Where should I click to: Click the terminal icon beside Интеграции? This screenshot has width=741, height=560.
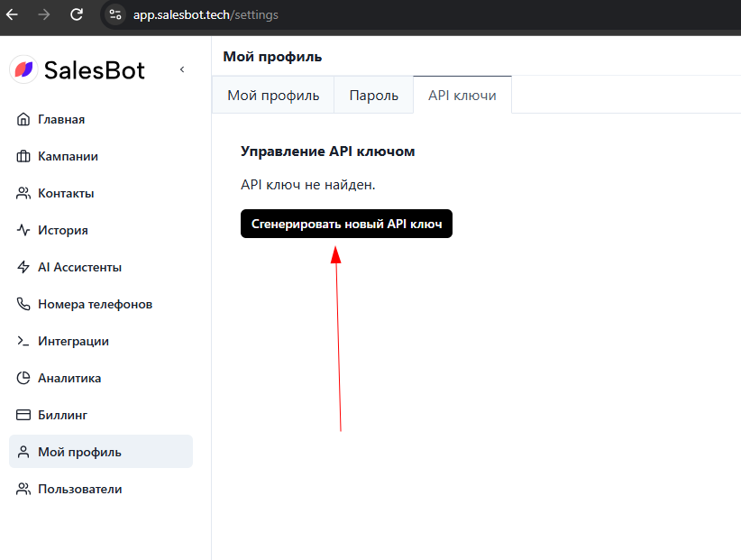pos(23,341)
